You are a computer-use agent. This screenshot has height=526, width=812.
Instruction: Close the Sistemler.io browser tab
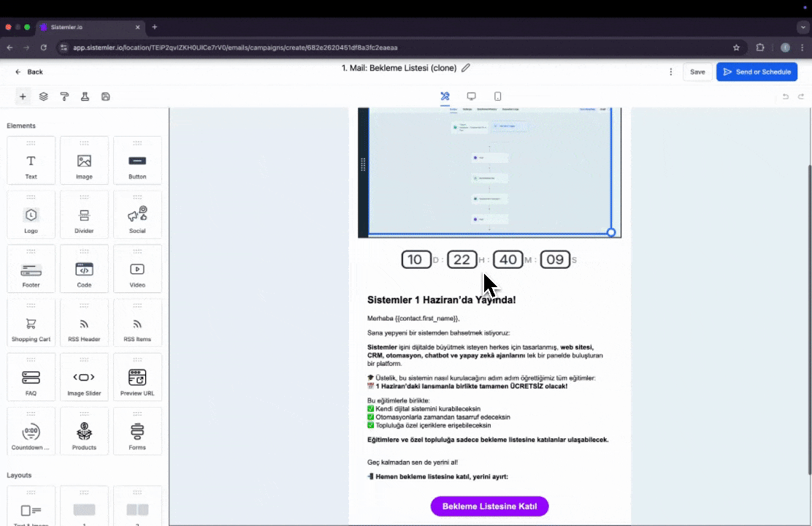138,27
